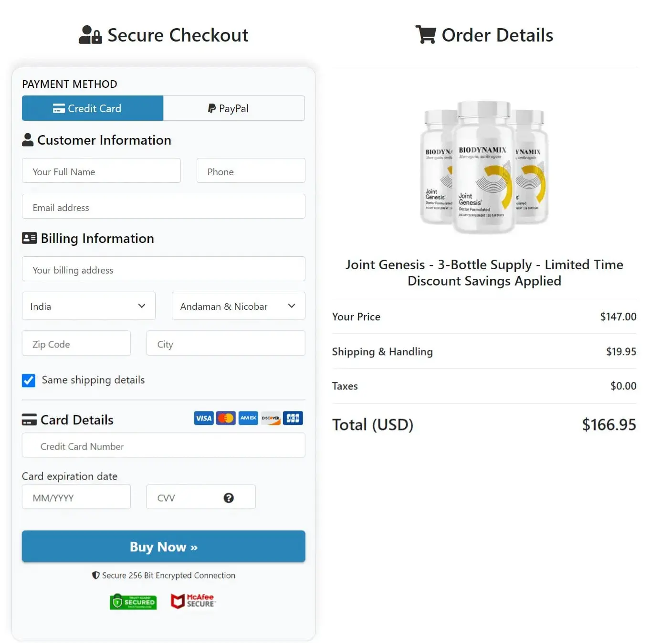Click the CVV help question mark icon

pyautogui.click(x=229, y=497)
